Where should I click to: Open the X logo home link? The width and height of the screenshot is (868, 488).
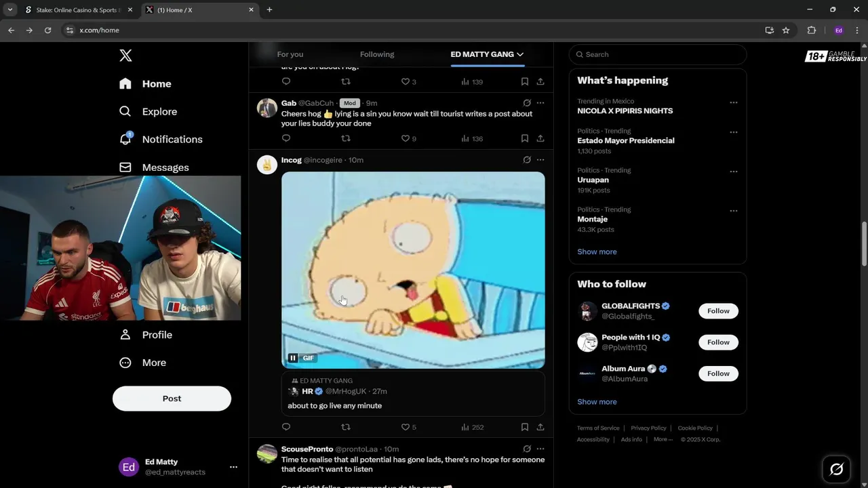[125, 56]
